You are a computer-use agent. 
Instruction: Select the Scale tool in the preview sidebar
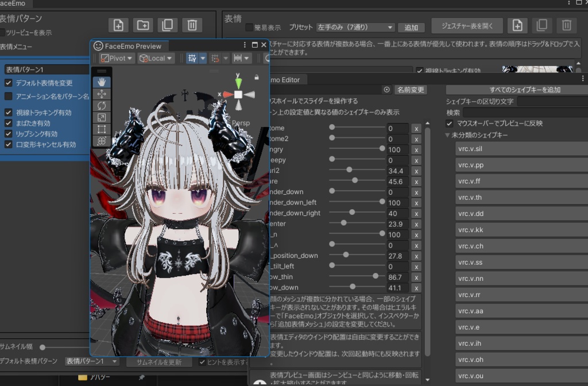pos(102,118)
